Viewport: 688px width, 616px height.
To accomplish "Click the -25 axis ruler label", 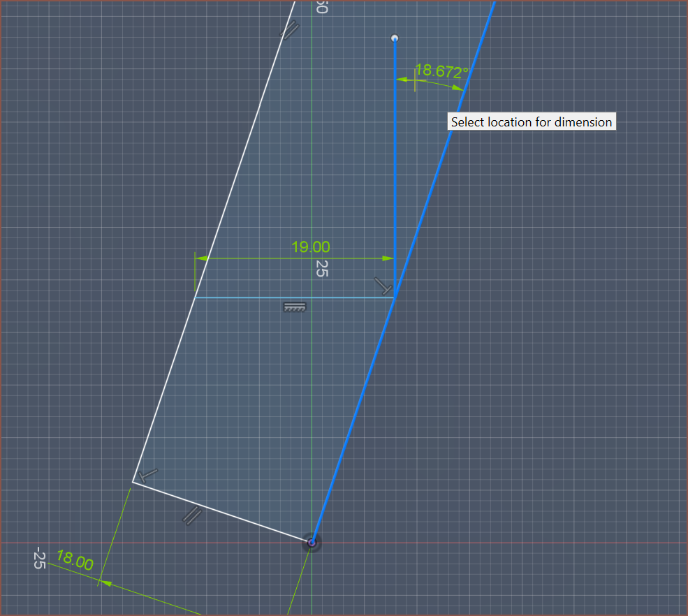I will 39,559.
